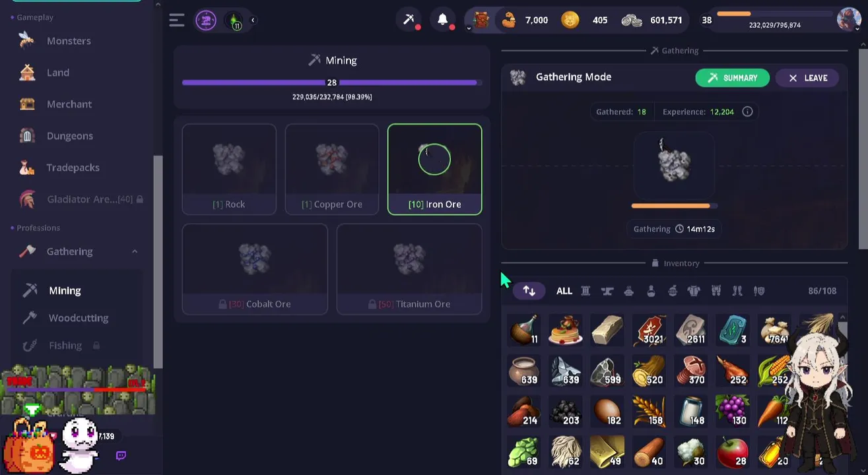Click the Mining level progress bar
Viewport: 868px width, 475px height.
click(x=332, y=82)
